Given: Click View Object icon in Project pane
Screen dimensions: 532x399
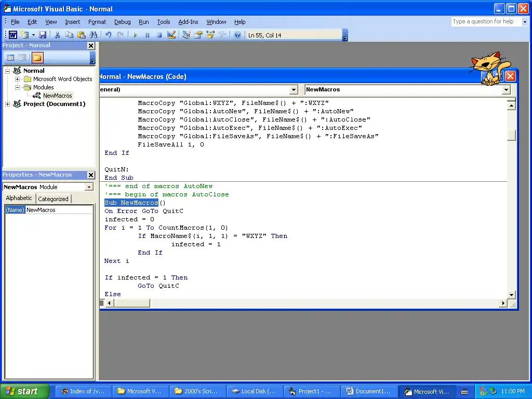Looking at the screenshot, I should tap(22, 58).
